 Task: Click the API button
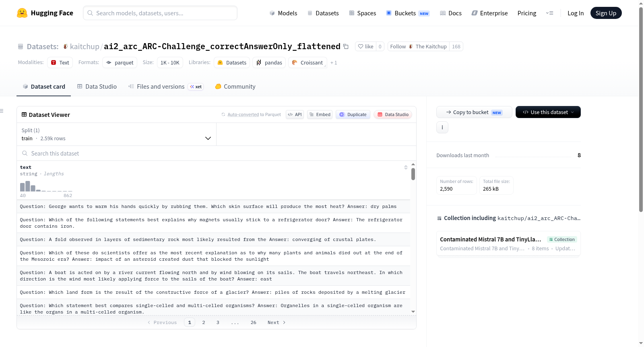tap(295, 114)
